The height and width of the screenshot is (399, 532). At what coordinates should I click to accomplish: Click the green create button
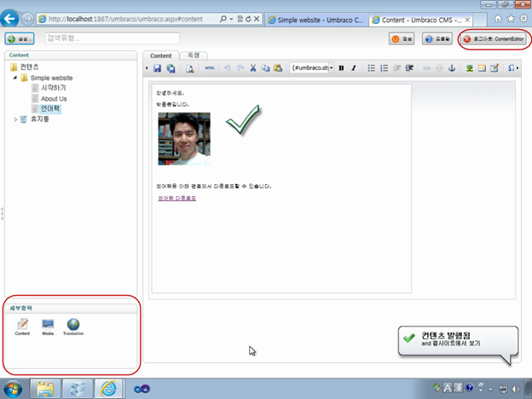[20, 38]
